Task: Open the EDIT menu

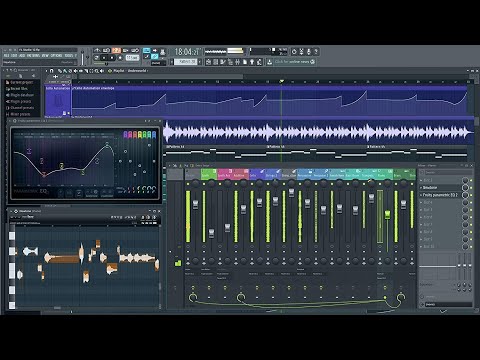Action: 14,56
